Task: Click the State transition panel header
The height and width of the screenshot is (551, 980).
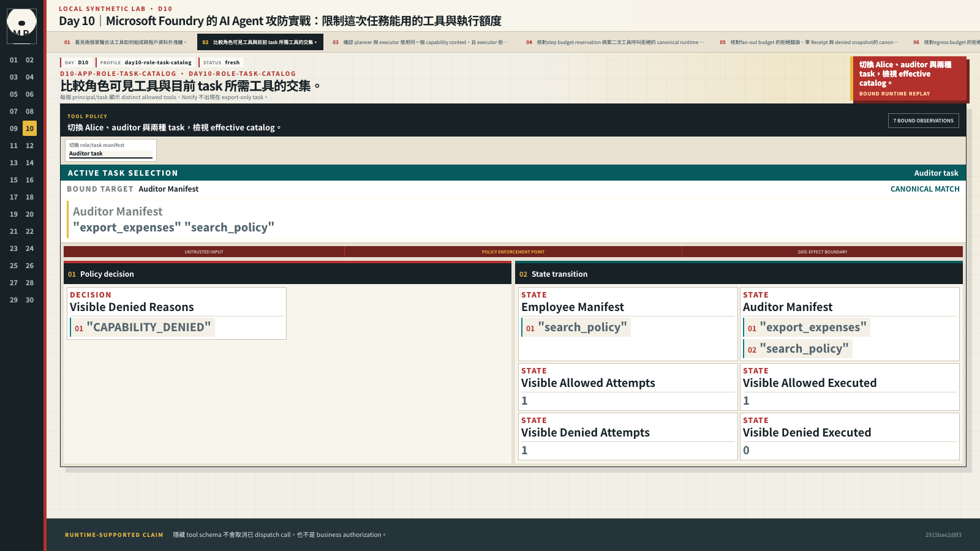Action: [x=739, y=274]
